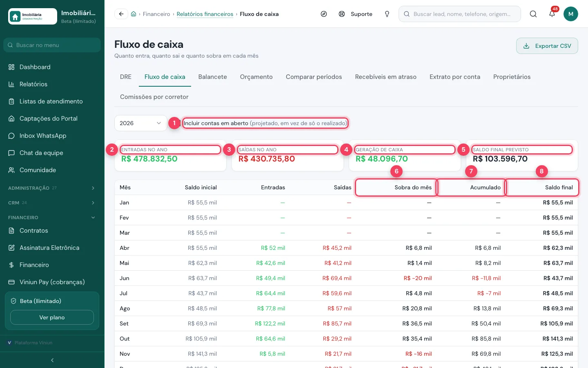Click the Ver plano button
This screenshot has width=588, height=368.
coord(52,317)
